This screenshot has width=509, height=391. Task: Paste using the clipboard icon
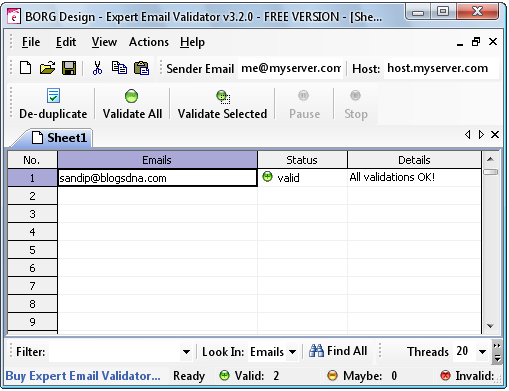[x=141, y=68]
